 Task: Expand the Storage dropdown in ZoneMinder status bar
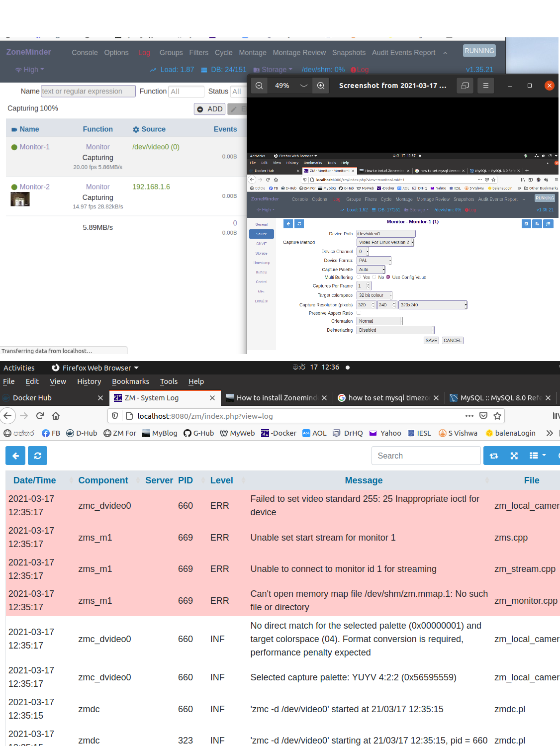click(x=273, y=70)
